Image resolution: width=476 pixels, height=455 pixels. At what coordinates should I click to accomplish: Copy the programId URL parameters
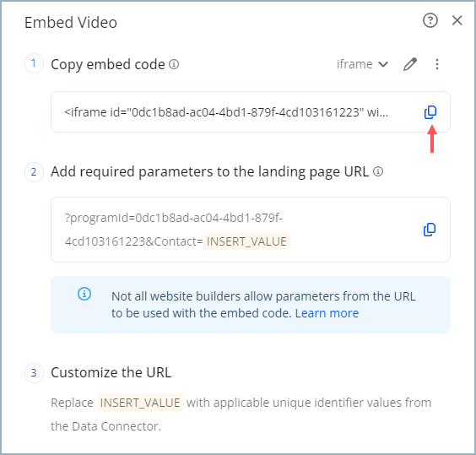(x=430, y=230)
